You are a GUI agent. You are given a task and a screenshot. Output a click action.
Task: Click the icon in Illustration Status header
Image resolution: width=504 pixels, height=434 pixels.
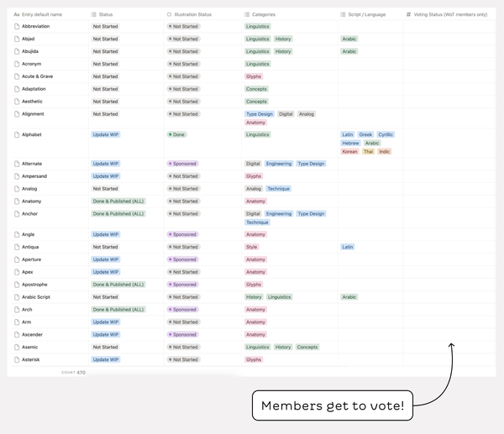pyautogui.click(x=169, y=14)
